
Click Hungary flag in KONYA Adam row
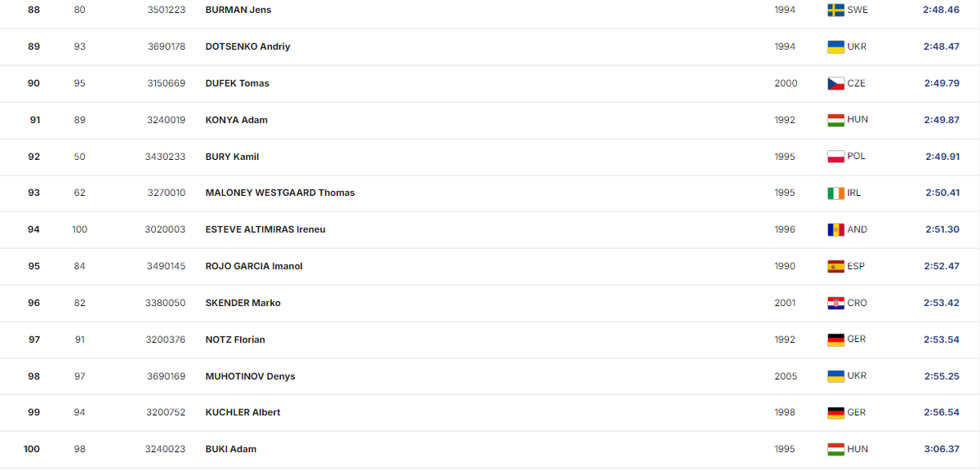[835, 120]
